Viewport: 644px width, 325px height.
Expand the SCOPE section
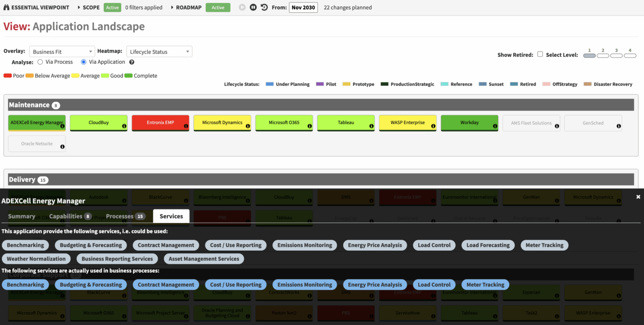coord(88,8)
